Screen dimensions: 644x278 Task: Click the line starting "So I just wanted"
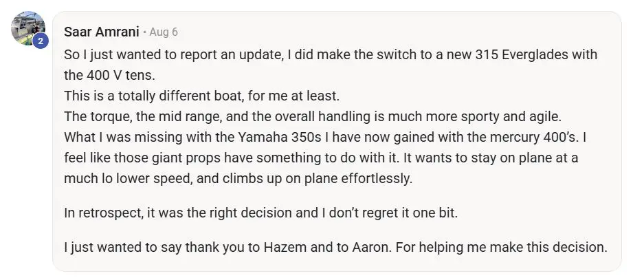tap(330, 55)
